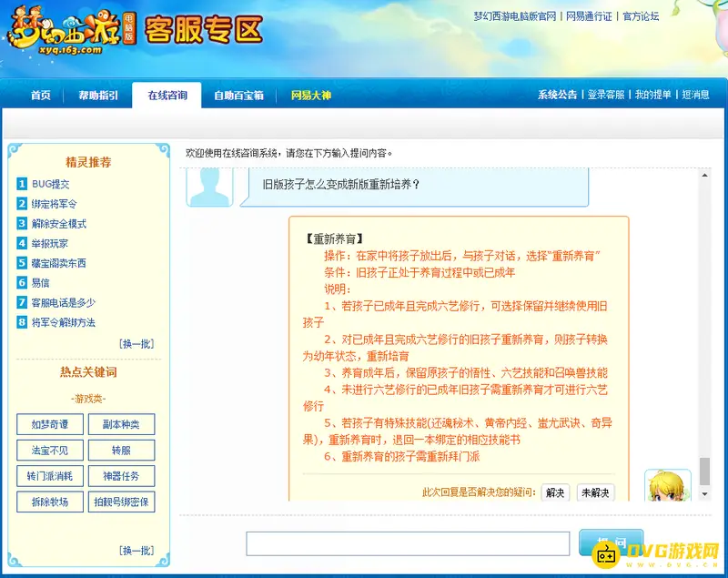Open the 网易大神 tab
Viewport: 728px width, 578px height.
(x=311, y=96)
